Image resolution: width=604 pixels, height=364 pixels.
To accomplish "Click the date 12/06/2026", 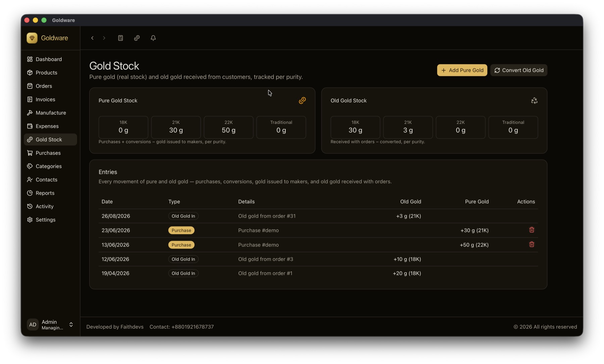I will pos(115,259).
